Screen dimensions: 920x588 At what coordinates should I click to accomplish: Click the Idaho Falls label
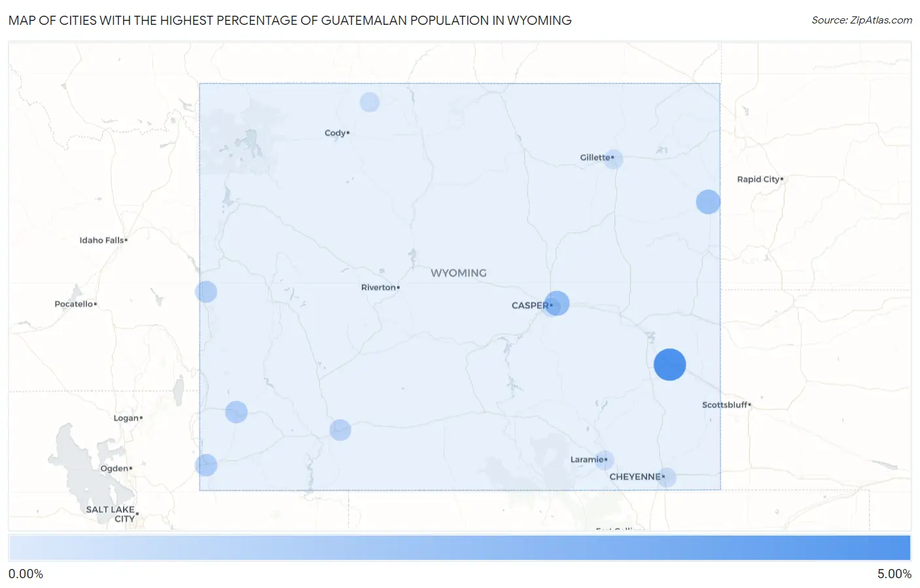101,240
